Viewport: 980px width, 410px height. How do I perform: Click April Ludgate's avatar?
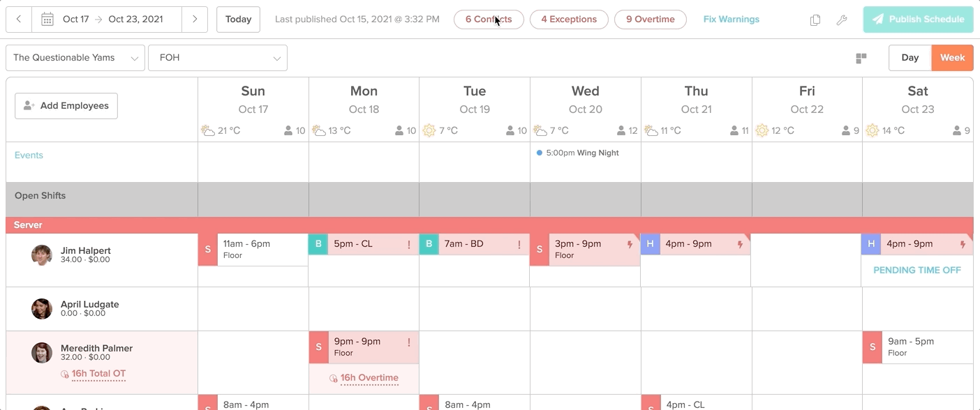click(x=42, y=309)
